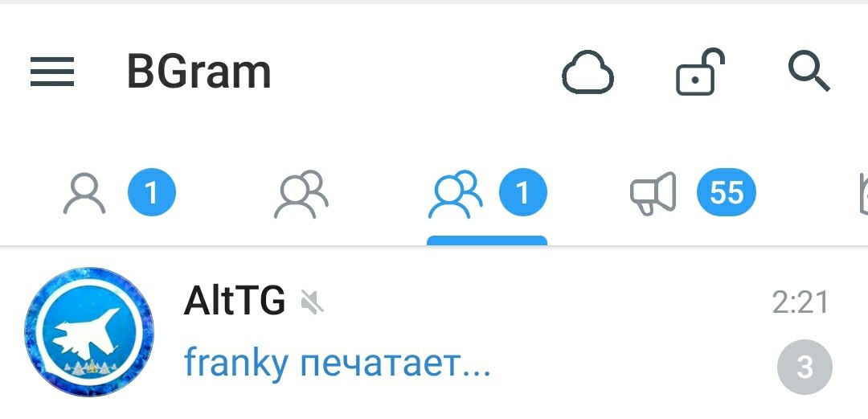The image size is (868, 419).
Task: Open the partially visible bots tab
Action: click(863, 194)
